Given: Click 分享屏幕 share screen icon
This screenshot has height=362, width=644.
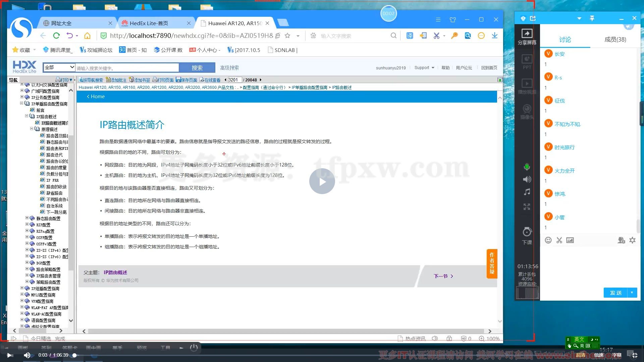Looking at the screenshot, I should (527, 36).
